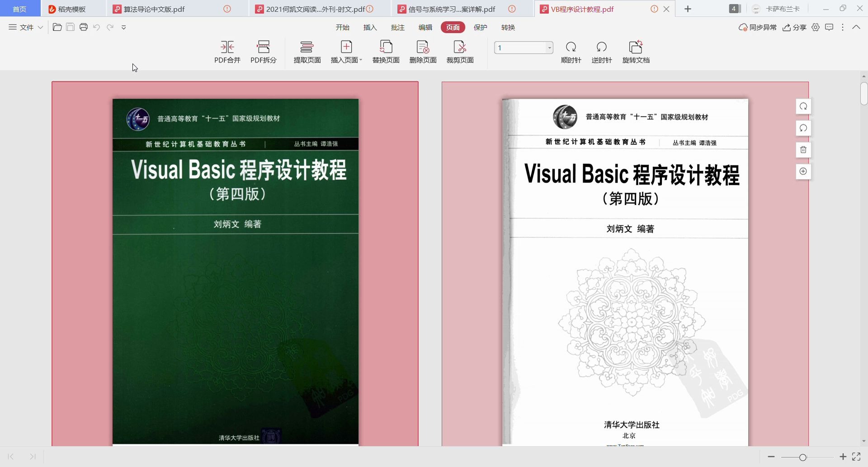Switch to the 转换 ribbon tab
The width and height of the screenshot is (868, 467).
point(508,27)
